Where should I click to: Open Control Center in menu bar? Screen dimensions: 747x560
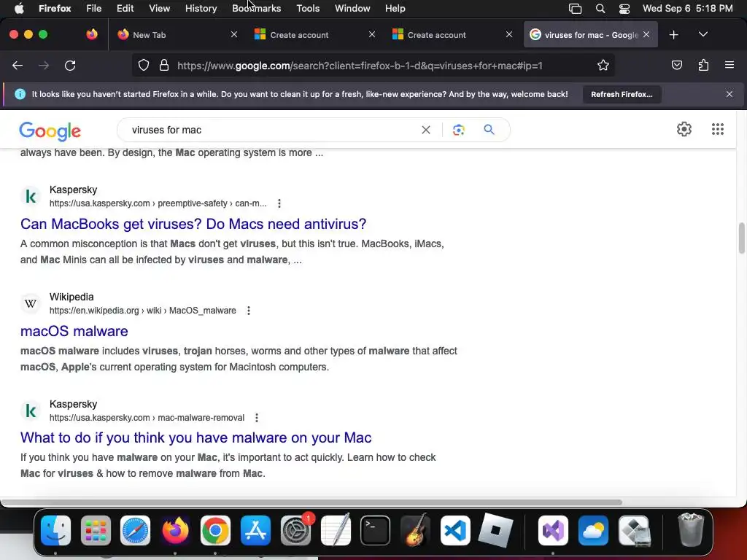(624, 9)
